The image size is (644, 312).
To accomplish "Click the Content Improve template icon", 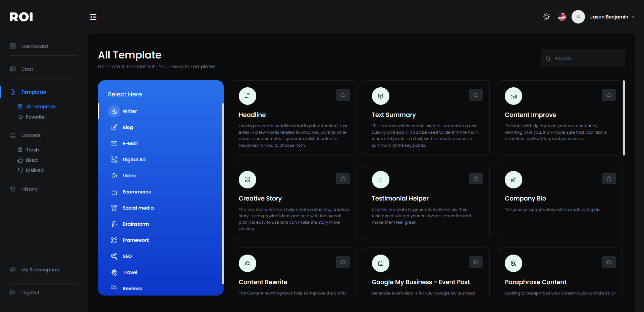I will pos(514,96).
